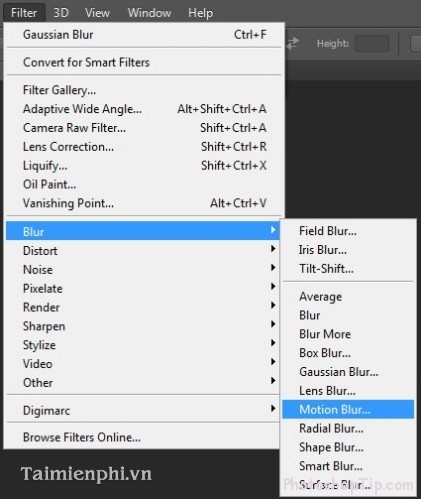The image size is (421, 499).
Task: Expand the Sharpen submenu
Action: tap(143, 326)
